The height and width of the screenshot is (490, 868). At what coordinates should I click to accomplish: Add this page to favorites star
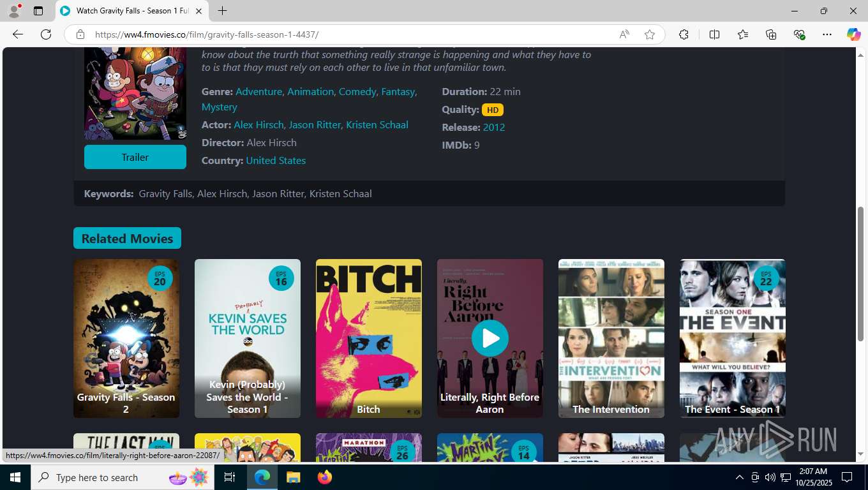650,34
